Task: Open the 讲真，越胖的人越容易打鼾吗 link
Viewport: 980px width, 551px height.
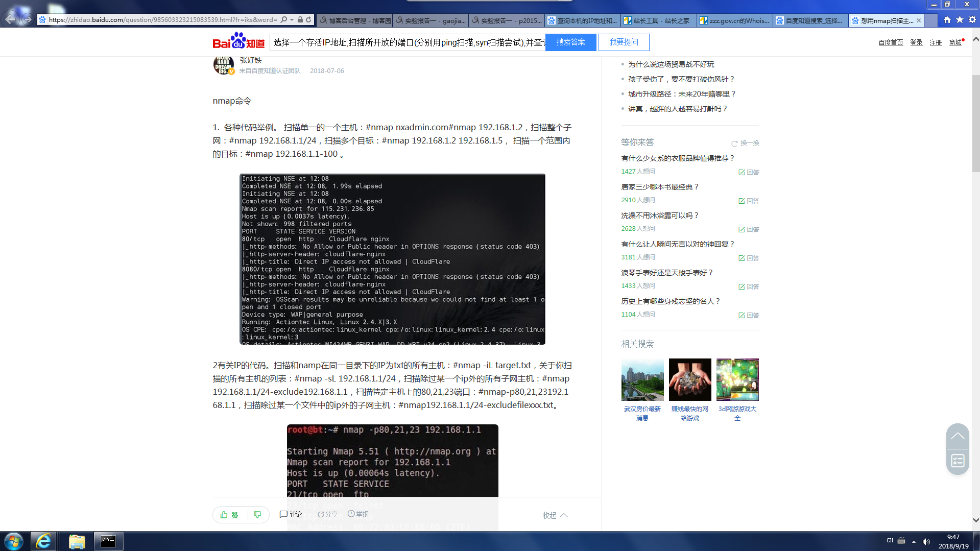Action: point(678,109)
